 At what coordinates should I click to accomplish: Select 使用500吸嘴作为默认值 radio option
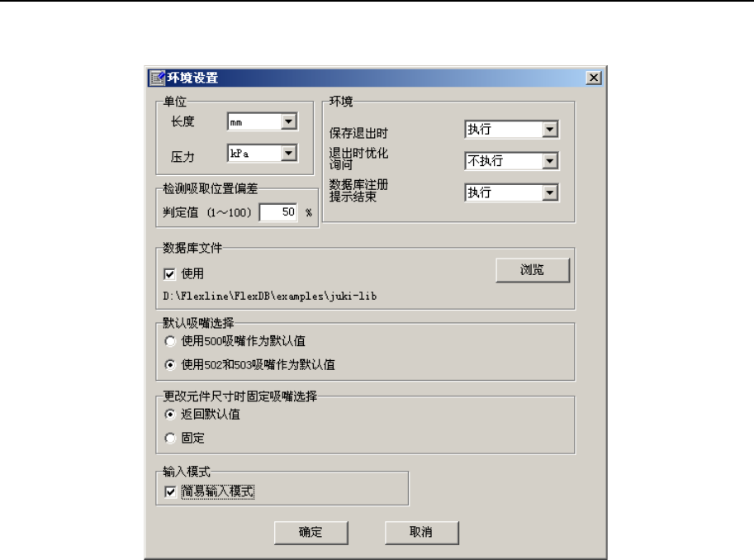[x=170, y=341]
